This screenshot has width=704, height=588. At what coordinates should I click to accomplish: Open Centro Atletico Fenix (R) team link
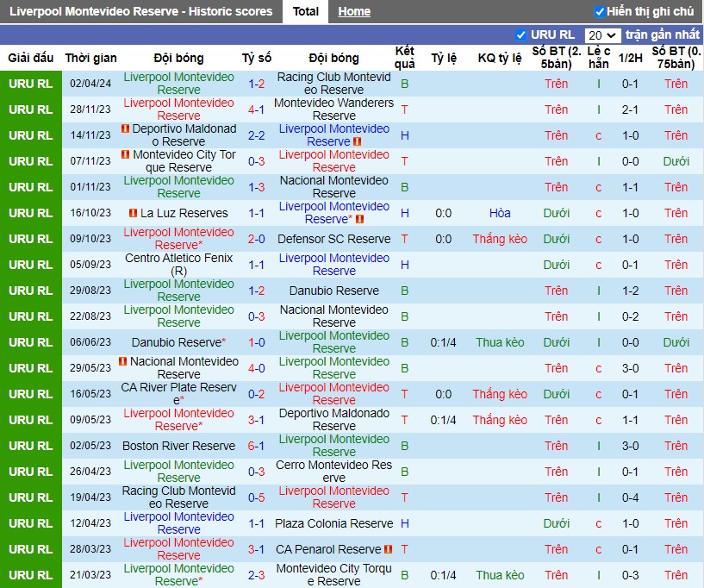coord(178,265)
